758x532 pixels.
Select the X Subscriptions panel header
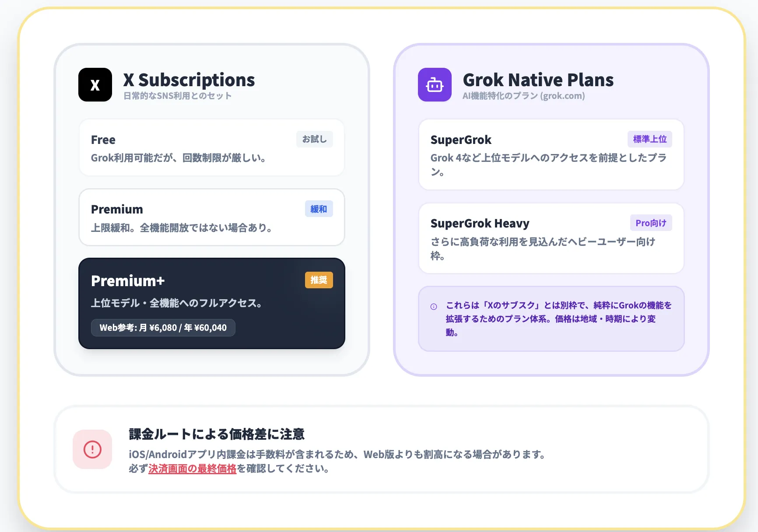(x=189, y=80)
